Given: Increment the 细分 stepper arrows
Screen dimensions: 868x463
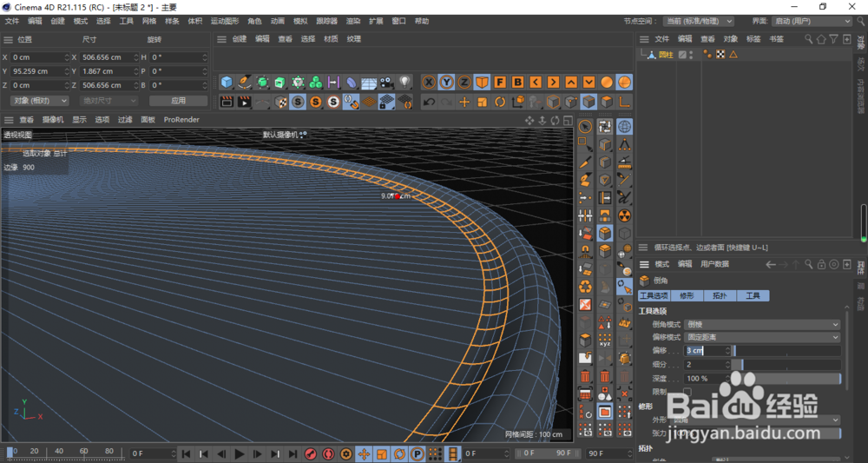Looking at the screenshot, I should [x=727, y=365].
